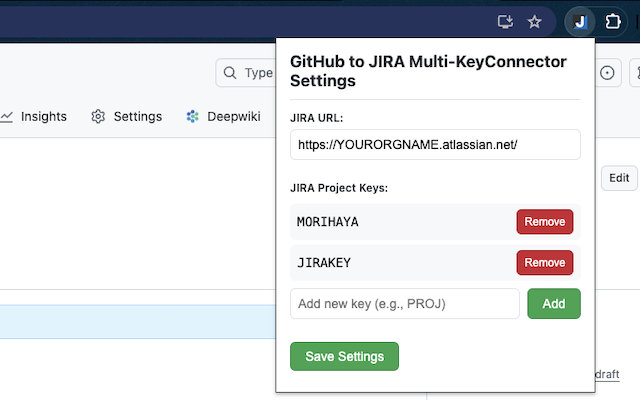Open the browser extensions puzzle icon
This screenshot has width=640, height=400.
(613, 22)
